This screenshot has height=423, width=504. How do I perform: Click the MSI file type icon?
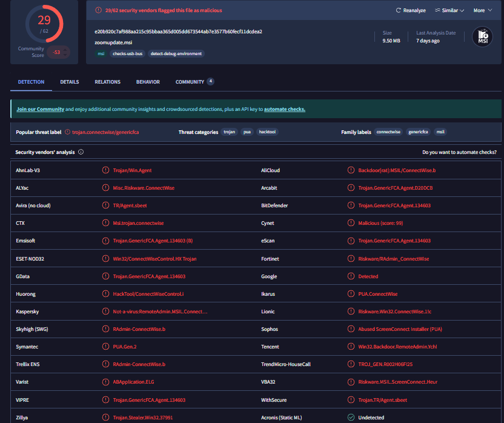point(482,37)
